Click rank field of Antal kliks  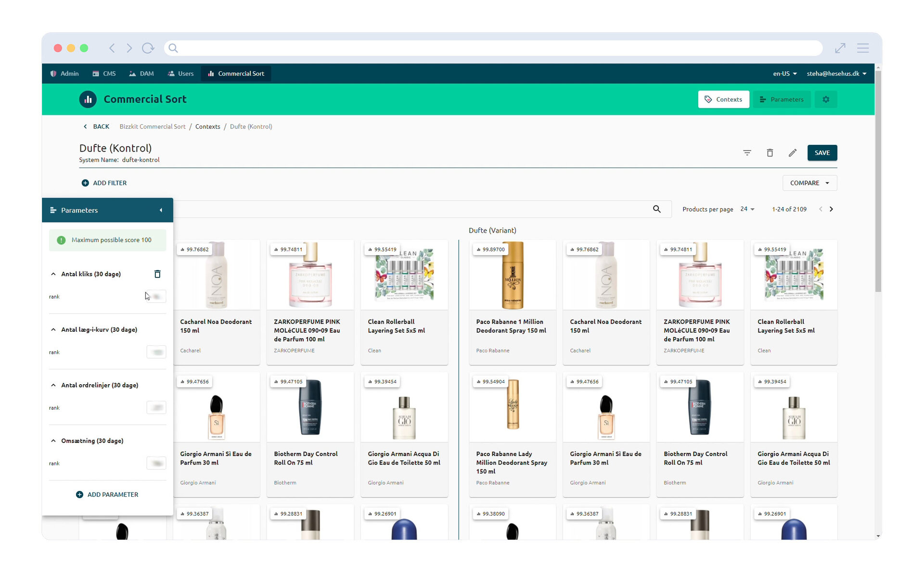156,297
